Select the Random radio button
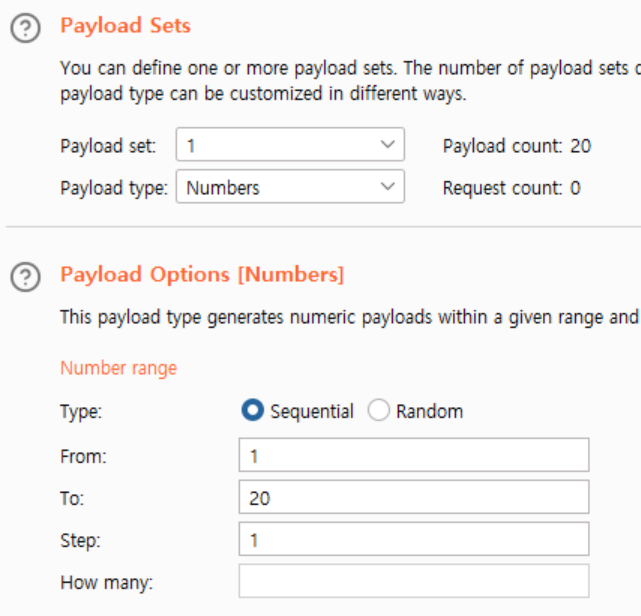Viewport: 641px width, 616px height. pos(379,411)
